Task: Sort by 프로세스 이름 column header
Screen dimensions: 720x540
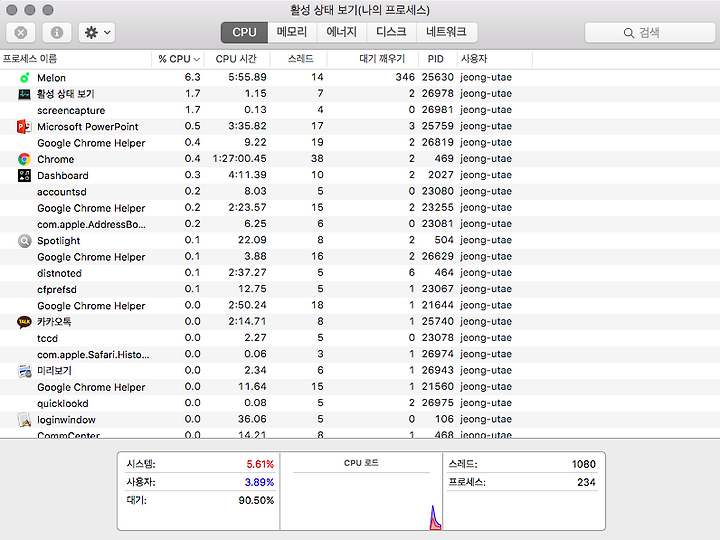Action: [76, 59]
